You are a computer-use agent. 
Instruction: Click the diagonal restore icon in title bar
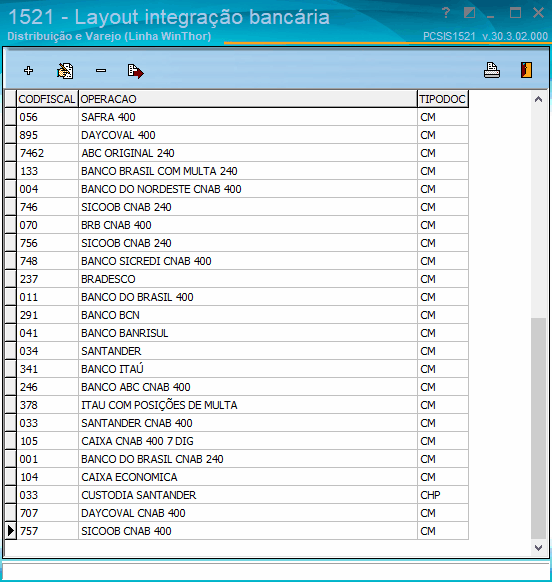470,13
